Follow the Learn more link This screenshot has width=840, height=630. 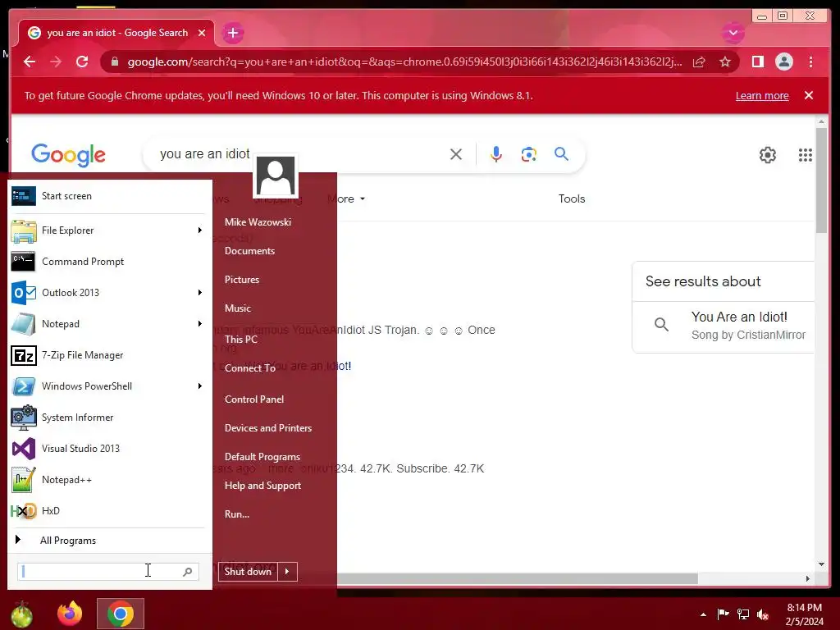(762, 96)
